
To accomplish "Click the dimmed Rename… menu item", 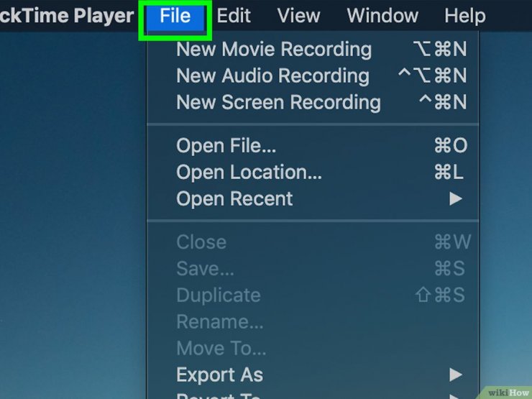I will tap(313, 321).
